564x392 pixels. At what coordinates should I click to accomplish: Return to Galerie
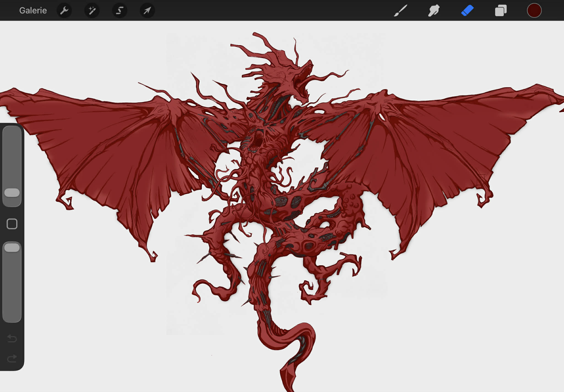click(x=33, y=11)
